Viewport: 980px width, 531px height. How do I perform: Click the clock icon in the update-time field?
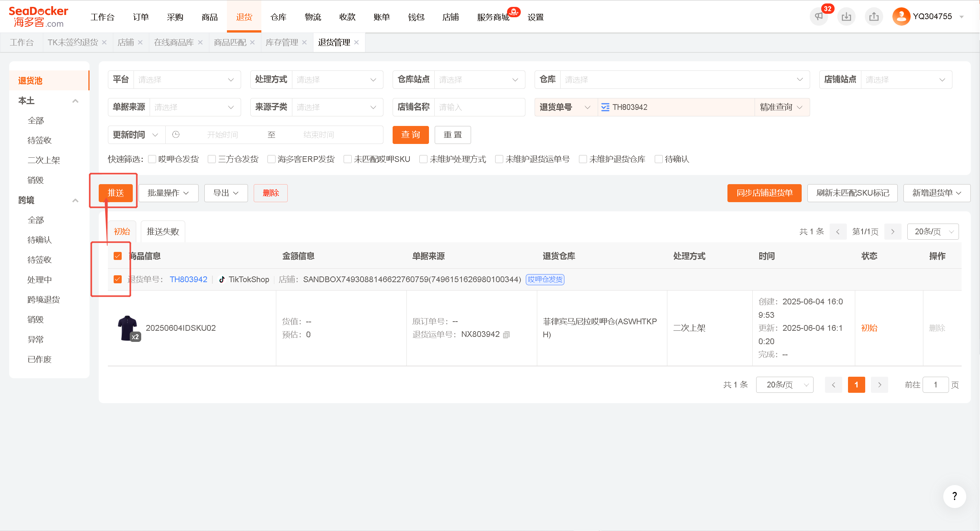[x=176, y=134]
